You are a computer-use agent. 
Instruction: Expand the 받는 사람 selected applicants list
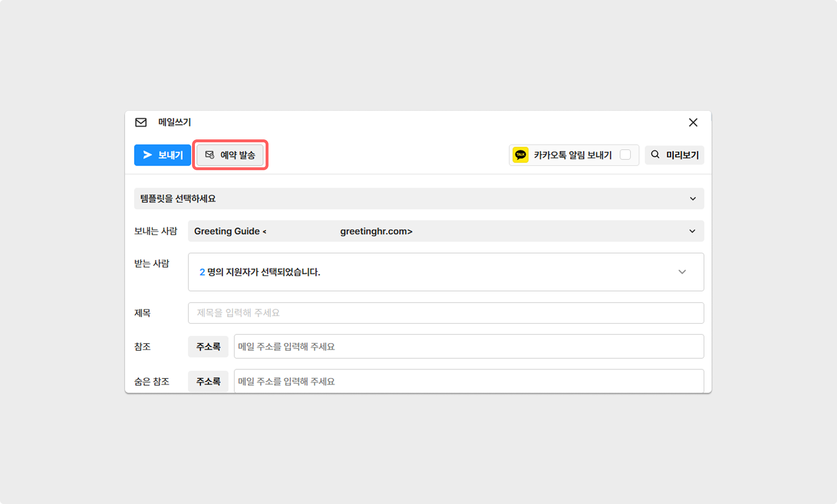[682, 272]
